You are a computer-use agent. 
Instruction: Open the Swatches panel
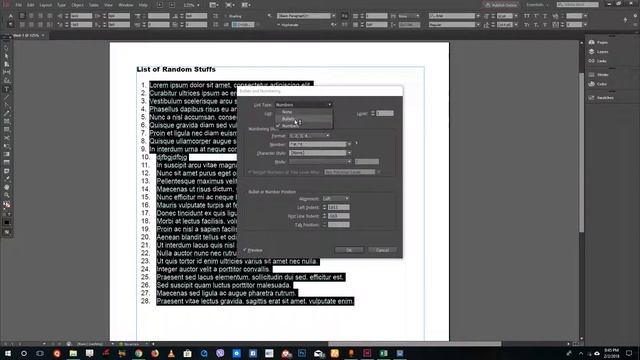click(601, 98)
